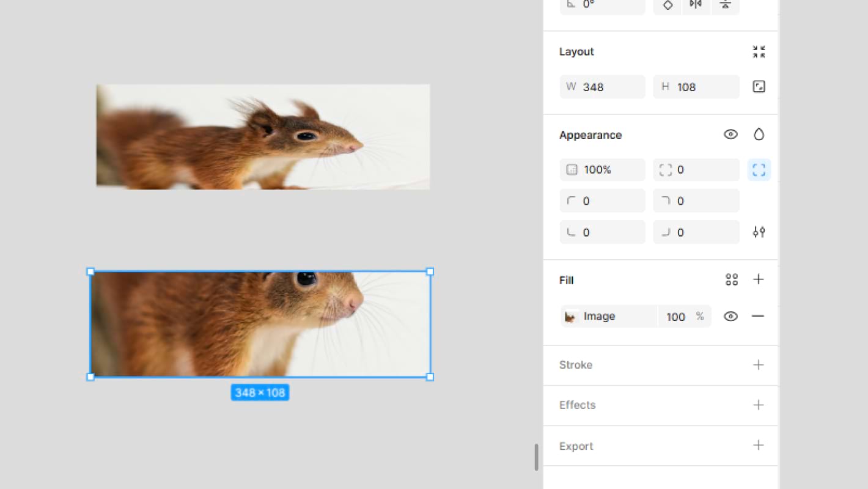Image resolution: width=868 pixels, height=489 pixels.
Task: Click the collapse layout icon beside Layout
Action: pos(759,52)
